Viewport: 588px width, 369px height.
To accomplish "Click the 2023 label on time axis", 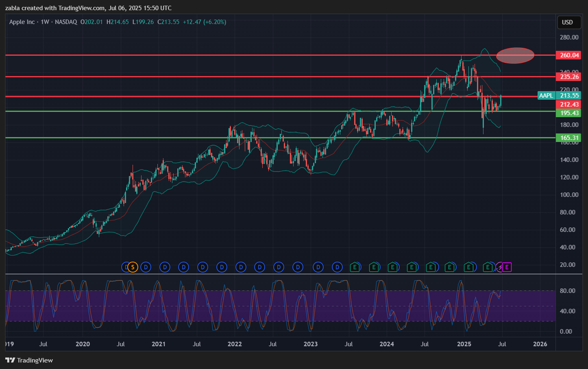I will [311, 344].
